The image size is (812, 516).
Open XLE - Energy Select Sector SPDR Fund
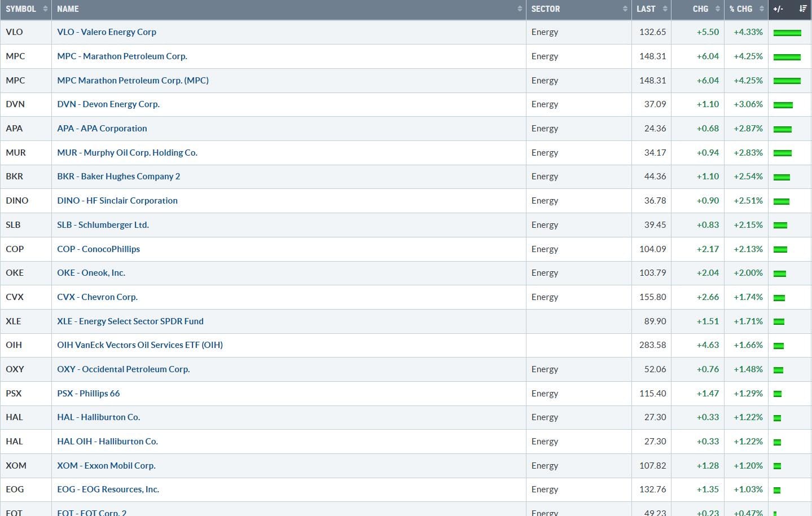point(130,321)
